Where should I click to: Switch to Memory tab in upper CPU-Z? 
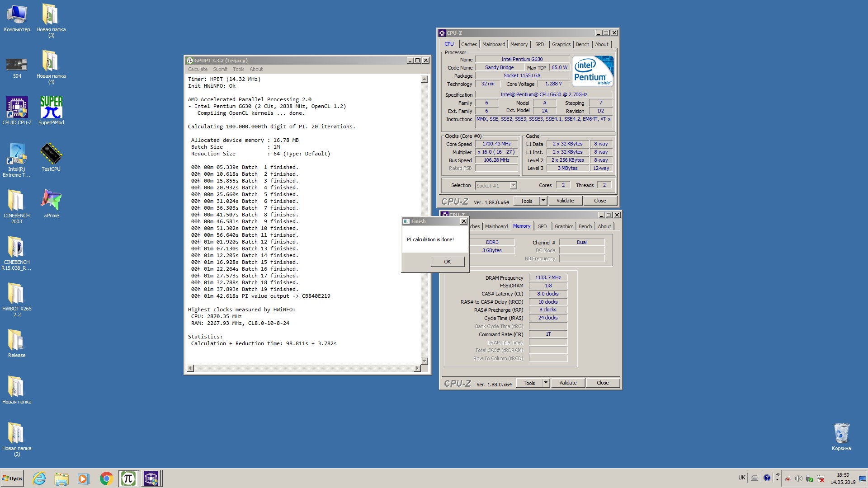519,44
